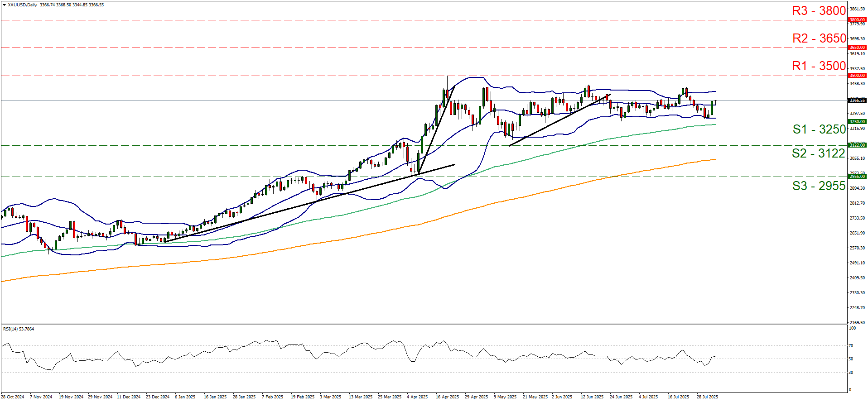Click the green 2955.00 price tag

857,177
